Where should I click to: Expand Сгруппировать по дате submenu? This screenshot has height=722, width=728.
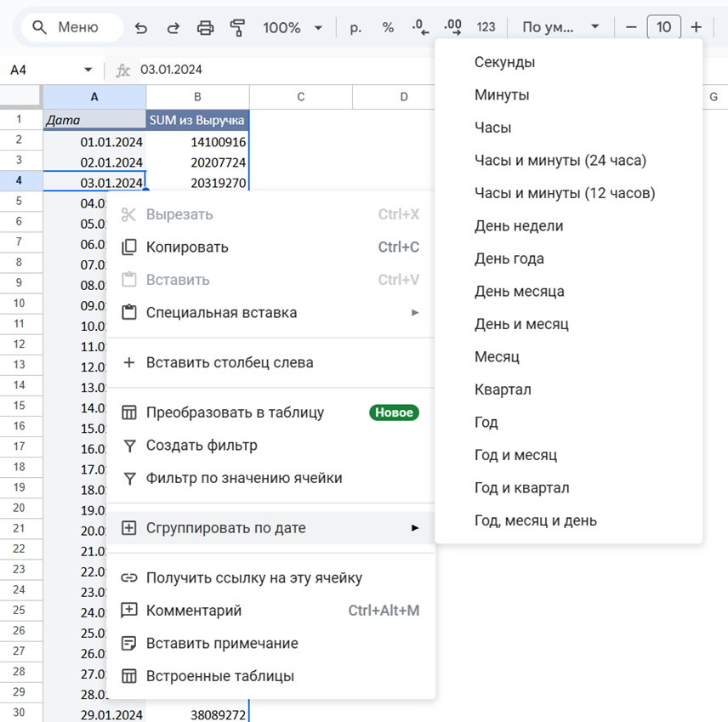(270, 528)
